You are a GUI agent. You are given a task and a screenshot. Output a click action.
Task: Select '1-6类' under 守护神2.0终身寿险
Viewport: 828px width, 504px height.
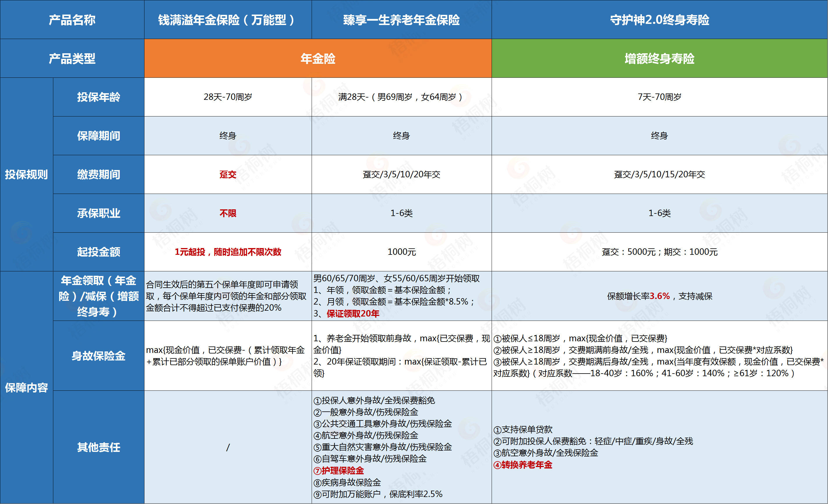pos(659,213)
